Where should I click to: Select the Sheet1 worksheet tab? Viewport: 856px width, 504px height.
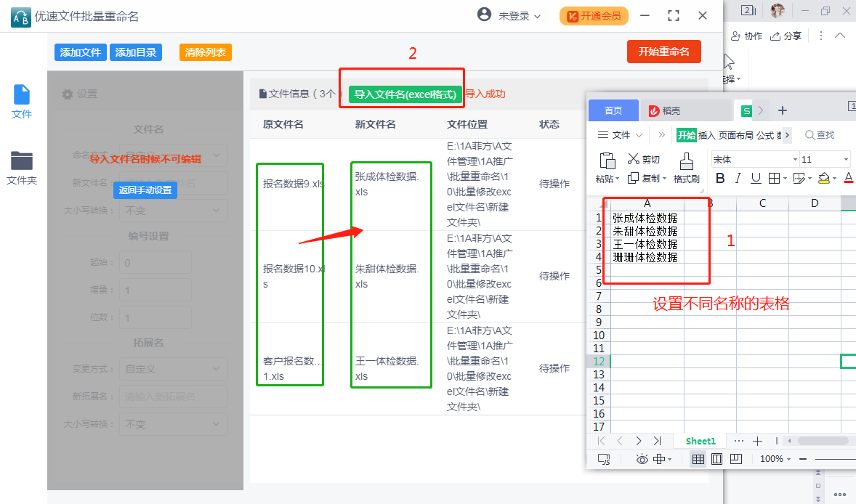[x=700, y=441]
